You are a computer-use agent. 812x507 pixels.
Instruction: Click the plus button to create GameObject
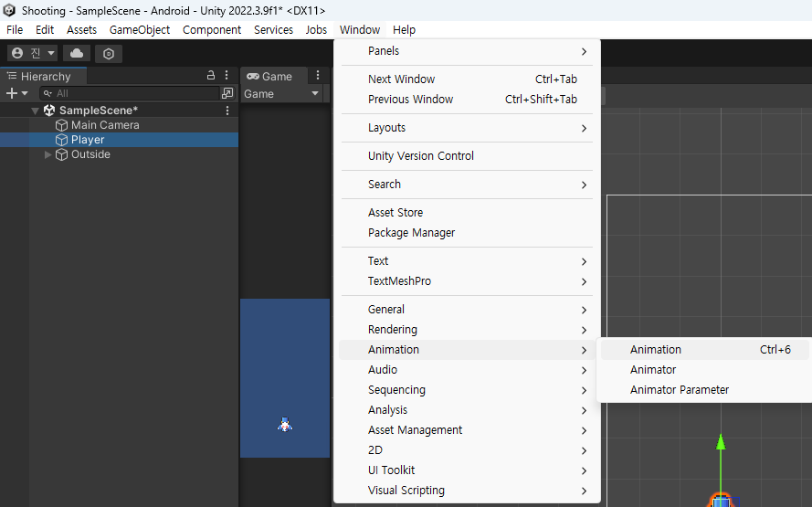[16, 93]
